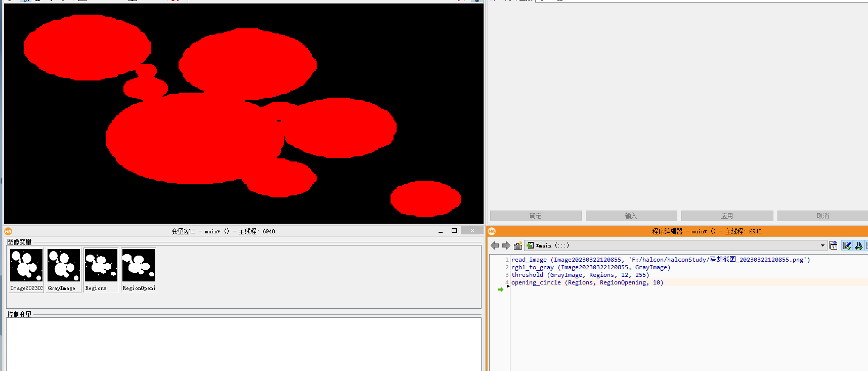Viewport: 868px width, 371px height.
Task: Click the HALCON logo in program editor title
Action: 492,231
